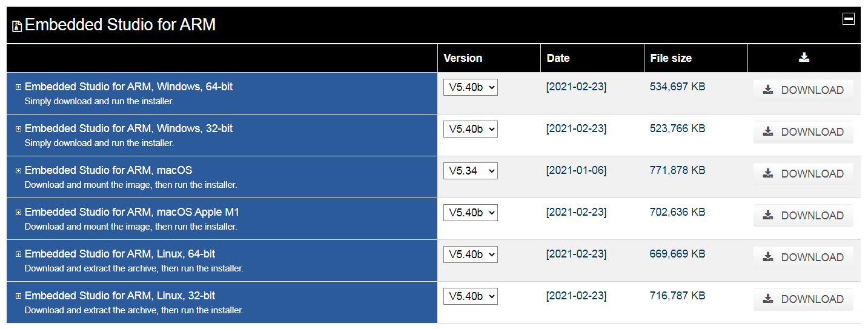Viewport: 868px width, 329px height.
Task: Click the Embedded Studio for ARM, Windows, 64-bit title
Action: 128,87
